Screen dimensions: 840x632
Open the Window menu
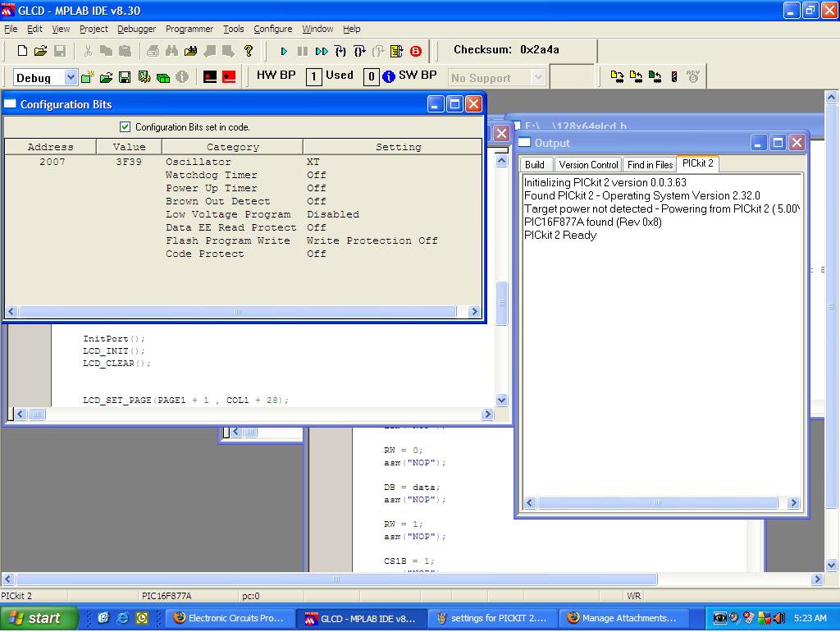coord(317,29)
